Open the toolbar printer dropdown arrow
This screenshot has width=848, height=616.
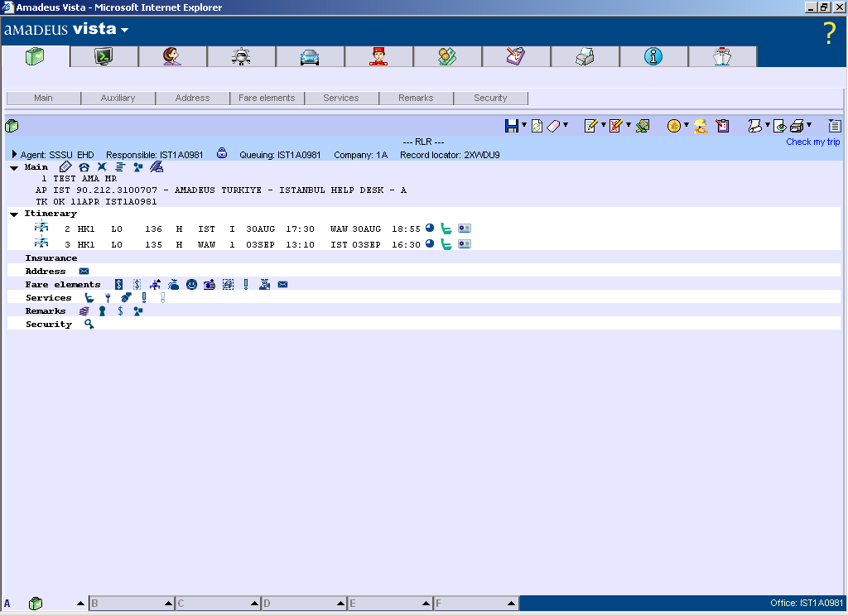pos(809,125)
